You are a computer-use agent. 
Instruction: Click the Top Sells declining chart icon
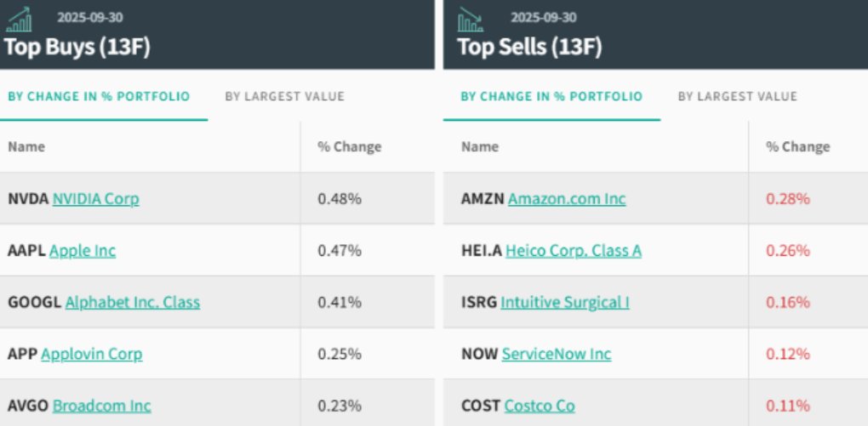(x=471, y=19)
